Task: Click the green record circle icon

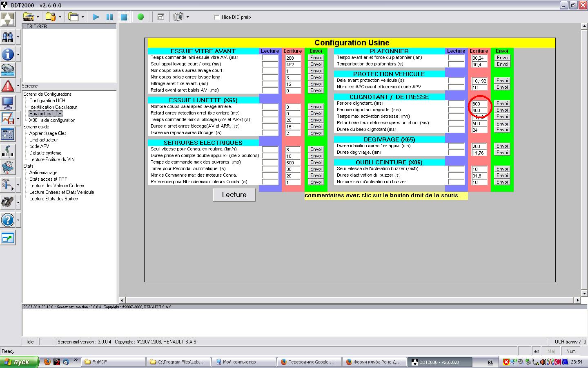Action: coord(140,17)
